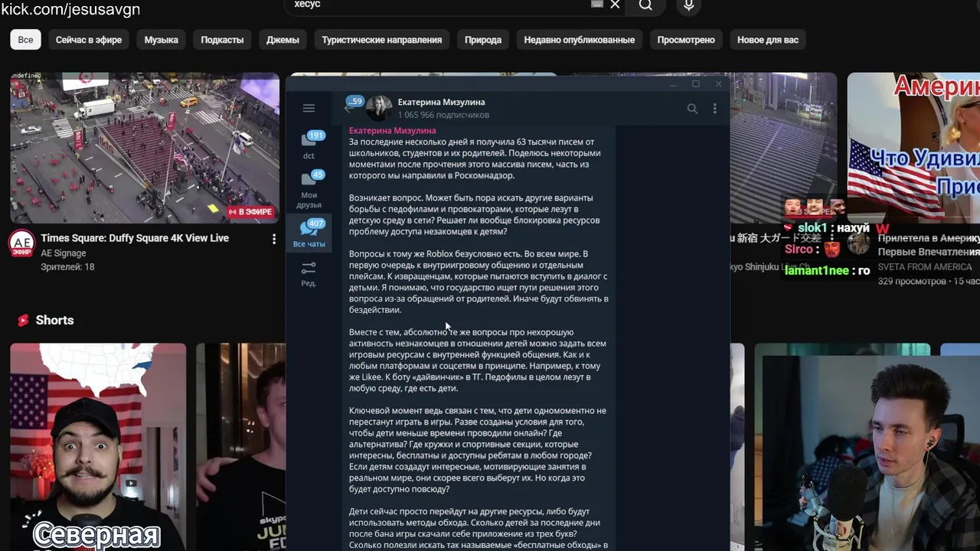Select the Все чаты folder

point(309,234)
